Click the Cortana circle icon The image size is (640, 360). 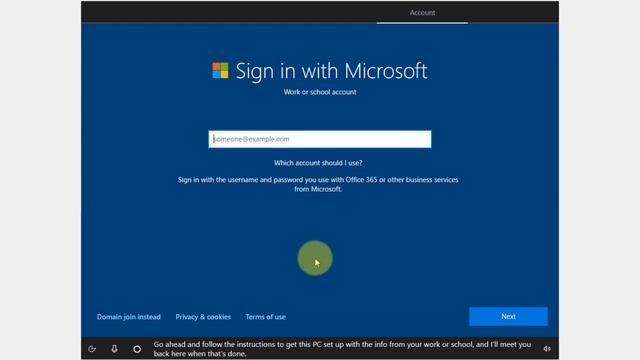[x=137, y=349]
